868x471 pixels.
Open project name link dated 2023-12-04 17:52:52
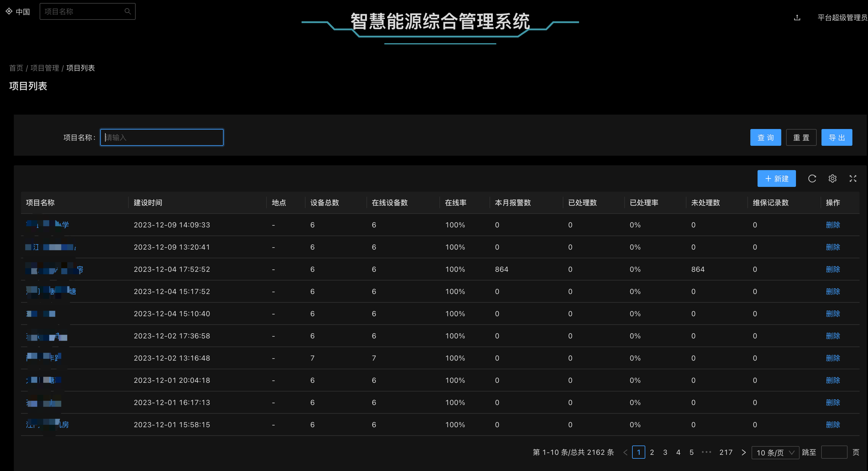tap(54, 269)
